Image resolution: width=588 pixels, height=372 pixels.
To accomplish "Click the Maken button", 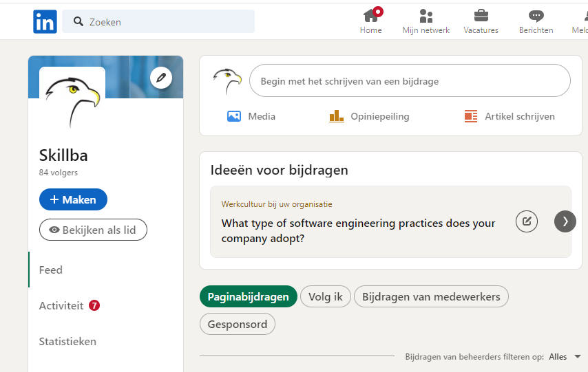I will point(73,199).
